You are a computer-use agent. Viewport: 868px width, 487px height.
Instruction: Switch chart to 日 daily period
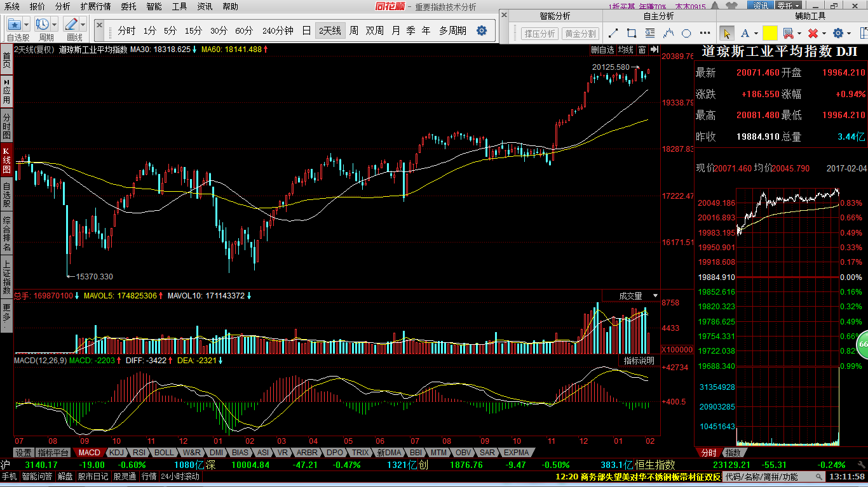click(x=306, y=30)
